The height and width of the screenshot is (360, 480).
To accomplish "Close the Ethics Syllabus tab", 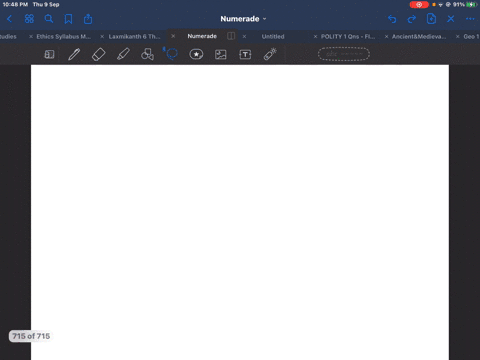I will point(31,37).
